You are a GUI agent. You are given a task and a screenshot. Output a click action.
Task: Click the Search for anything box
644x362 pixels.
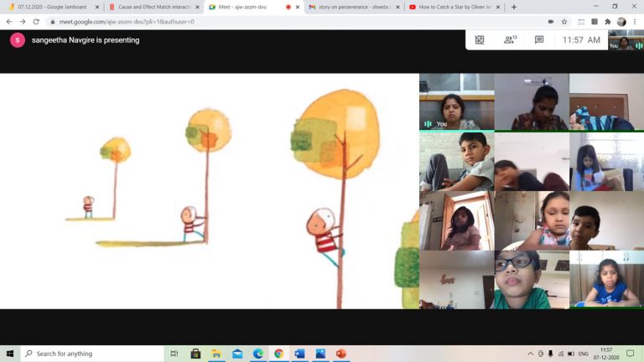click(x=92, y=354)
